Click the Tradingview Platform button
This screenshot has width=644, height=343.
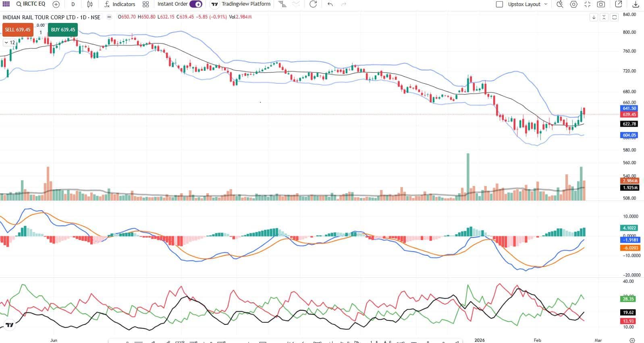(x=241, y=4)
